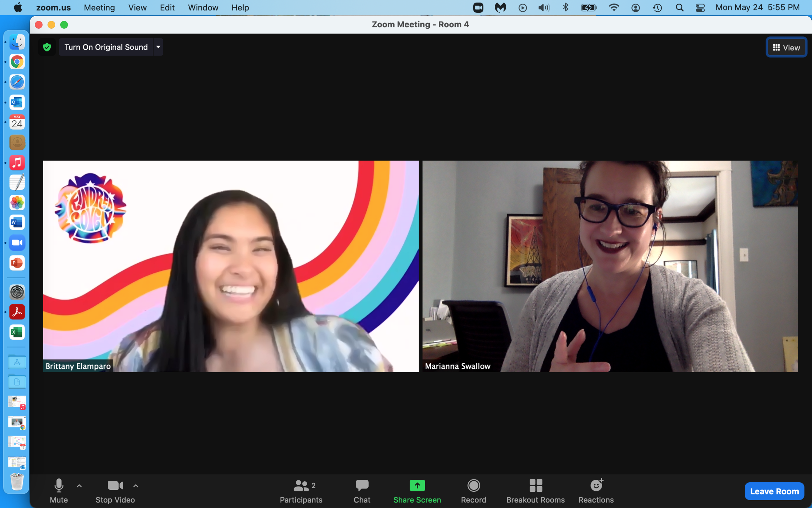Open the View layout button

point(786,47)
